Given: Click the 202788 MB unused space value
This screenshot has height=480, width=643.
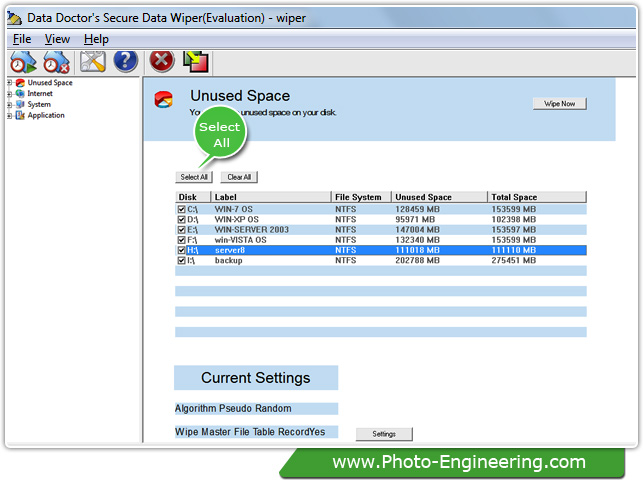Looking at the screenshot, I should 417,261.
